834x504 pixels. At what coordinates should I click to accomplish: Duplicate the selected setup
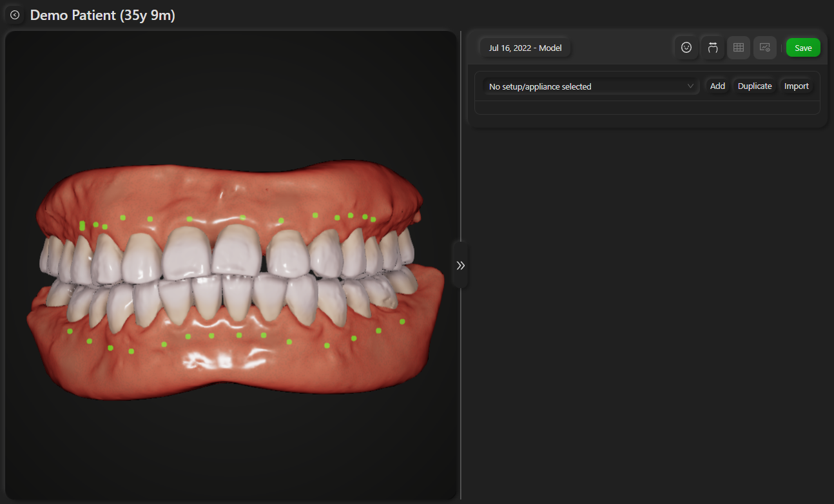pyautogui.click(x=755, y=86)
